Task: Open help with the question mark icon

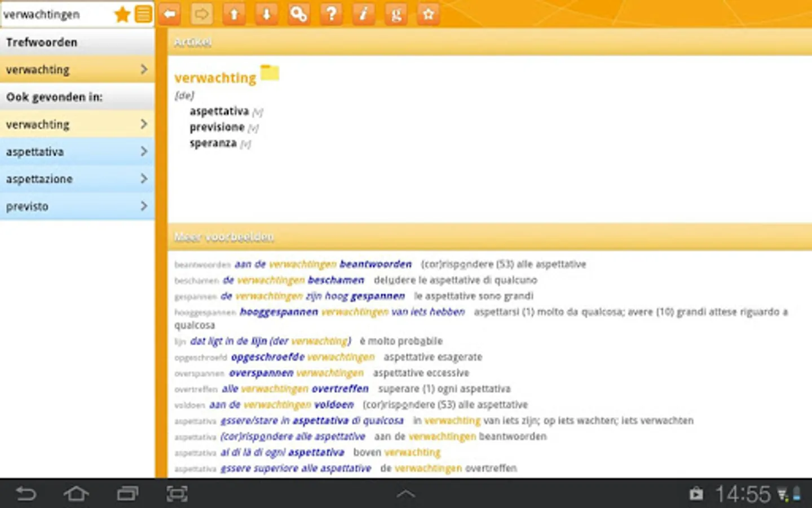Action: (x=331, y=14)
